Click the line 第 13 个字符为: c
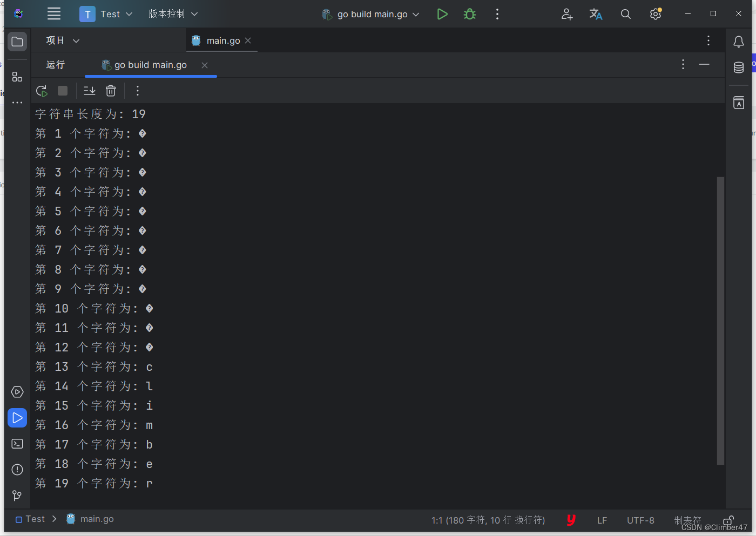 click(94, 367)
